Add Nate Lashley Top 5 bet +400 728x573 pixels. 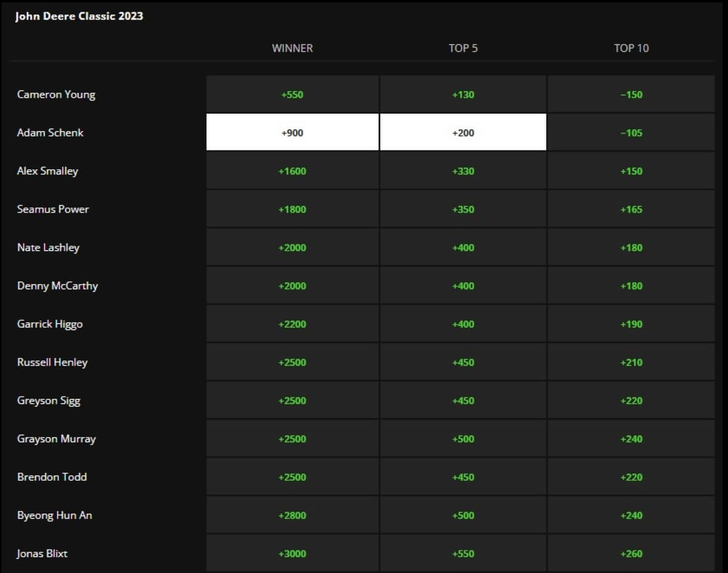coord(463,247)
